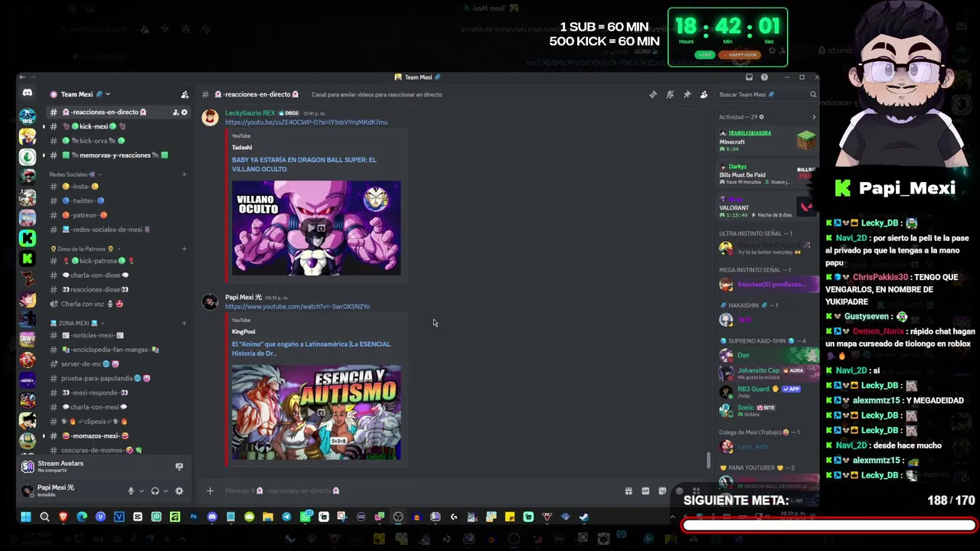Click the green Kick server icon
The width and height of the screenshot is (980, 551).
pos(28,238)
